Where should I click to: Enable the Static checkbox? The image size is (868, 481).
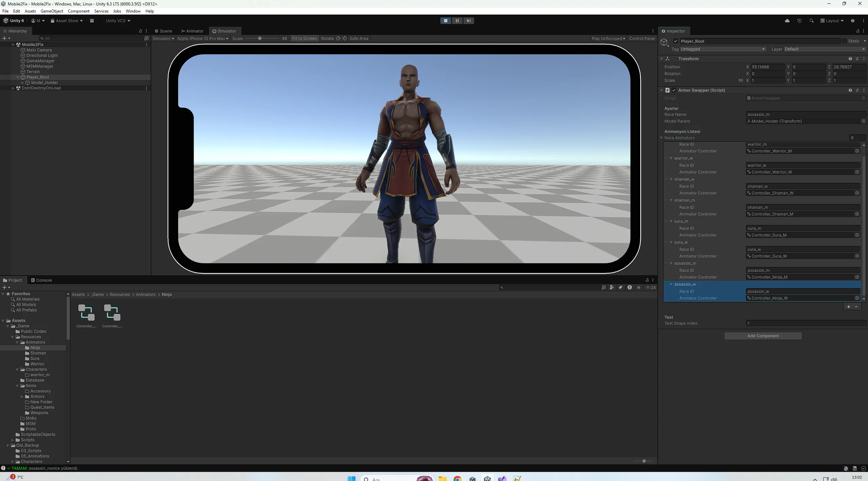(844, 41)
